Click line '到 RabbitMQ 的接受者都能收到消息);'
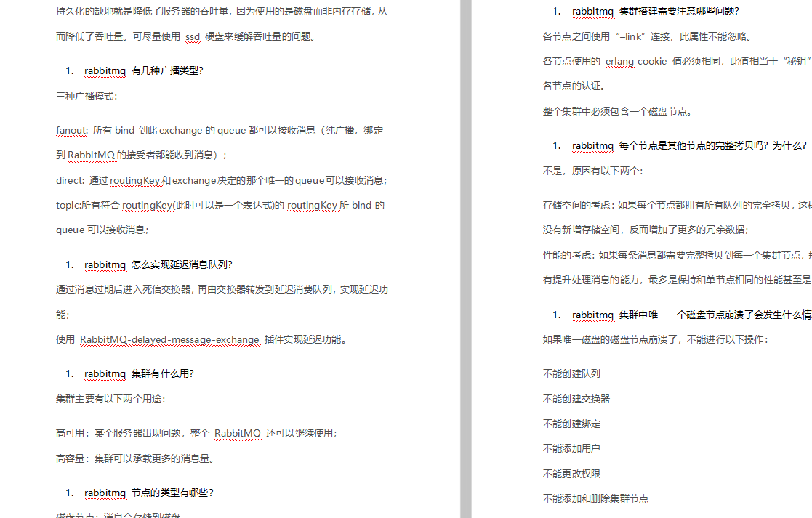 tap(141, 155)
